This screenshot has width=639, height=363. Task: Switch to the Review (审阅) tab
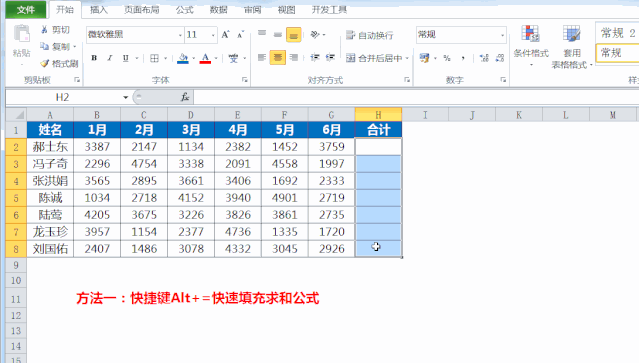pos(252,10)
